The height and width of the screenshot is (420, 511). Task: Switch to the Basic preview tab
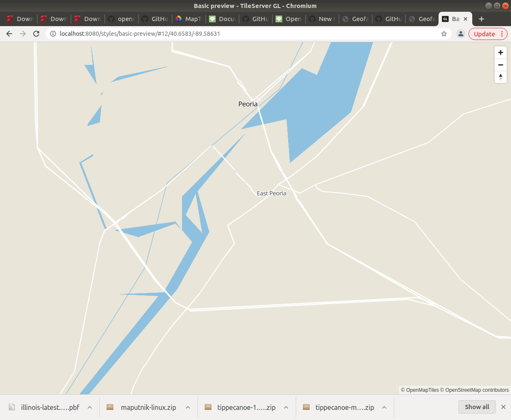[455, 19]
